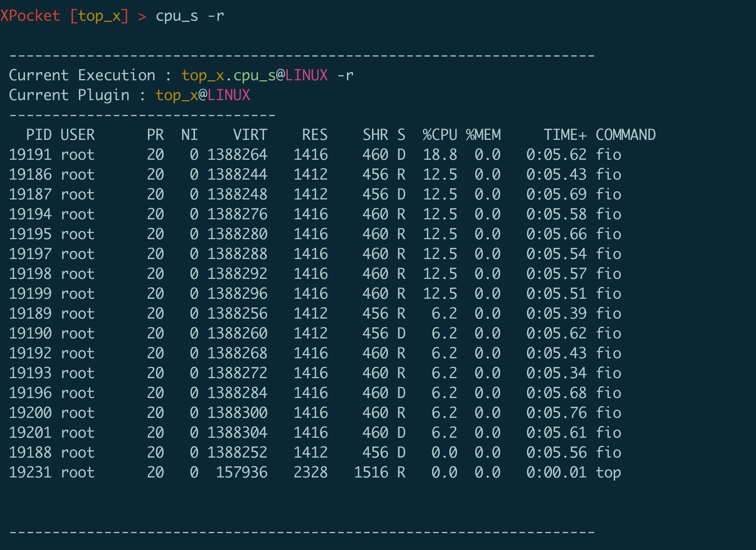Click the VIRT column header
756x550 pixels.
click(250, 135)
